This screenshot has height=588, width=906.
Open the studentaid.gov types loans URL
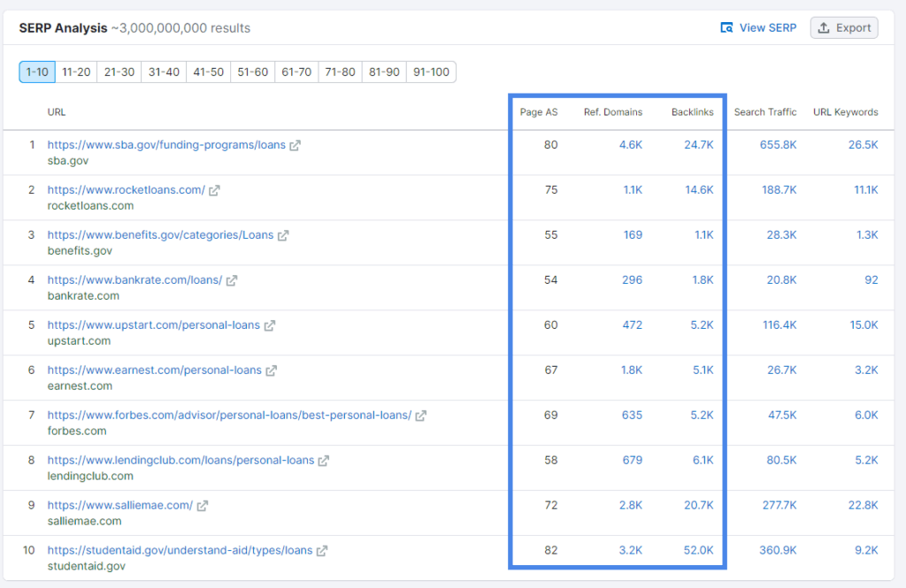180,551
